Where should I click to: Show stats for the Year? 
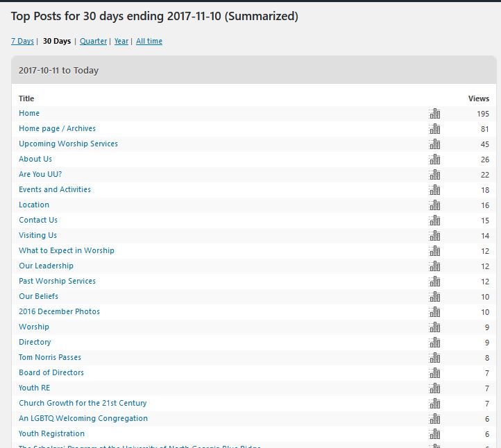point(121,41)
